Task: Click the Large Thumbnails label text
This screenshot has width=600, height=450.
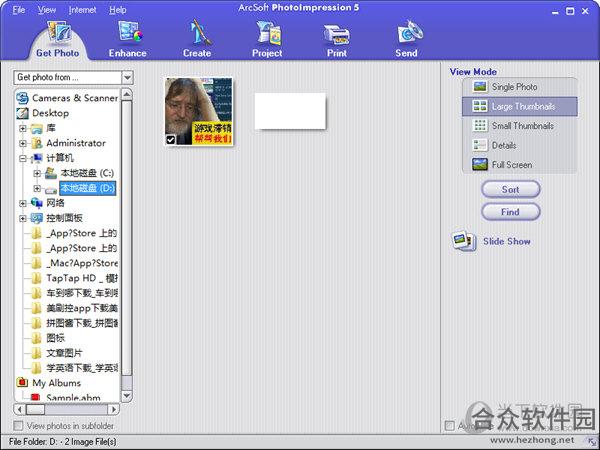Action: (x=523, y=106)
